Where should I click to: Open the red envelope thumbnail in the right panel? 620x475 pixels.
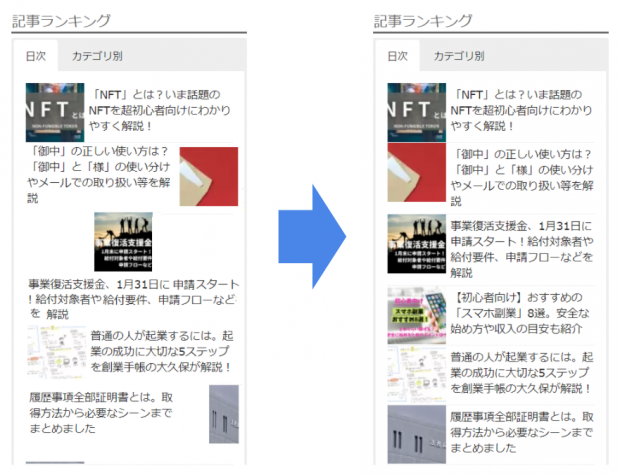[x=416, y=173]
